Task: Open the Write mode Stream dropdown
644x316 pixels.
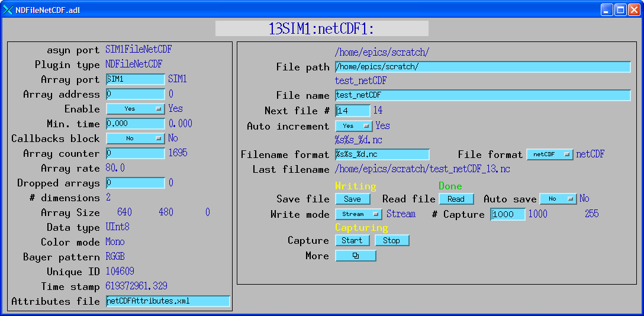Action: pos(359,214)
